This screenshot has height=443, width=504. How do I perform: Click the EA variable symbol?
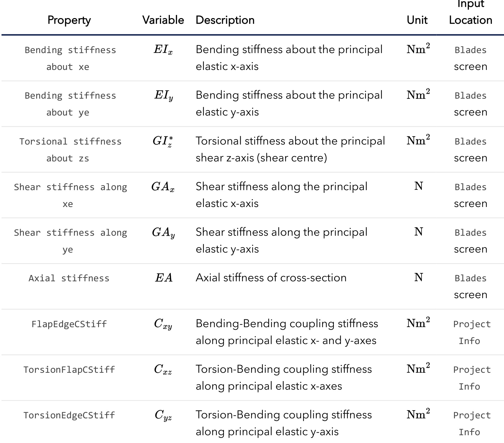[x=164, y=278]
